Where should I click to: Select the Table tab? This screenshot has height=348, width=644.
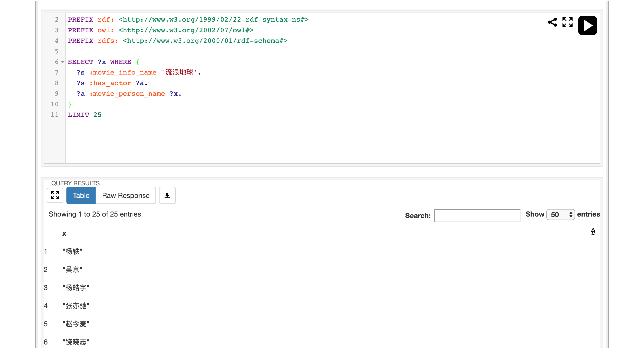[81, 195]
